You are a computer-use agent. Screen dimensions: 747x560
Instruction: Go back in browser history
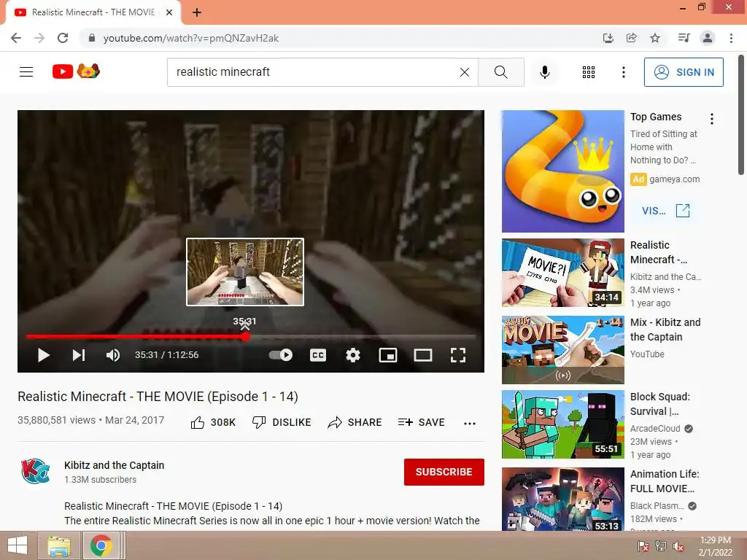tap(16, 38)
